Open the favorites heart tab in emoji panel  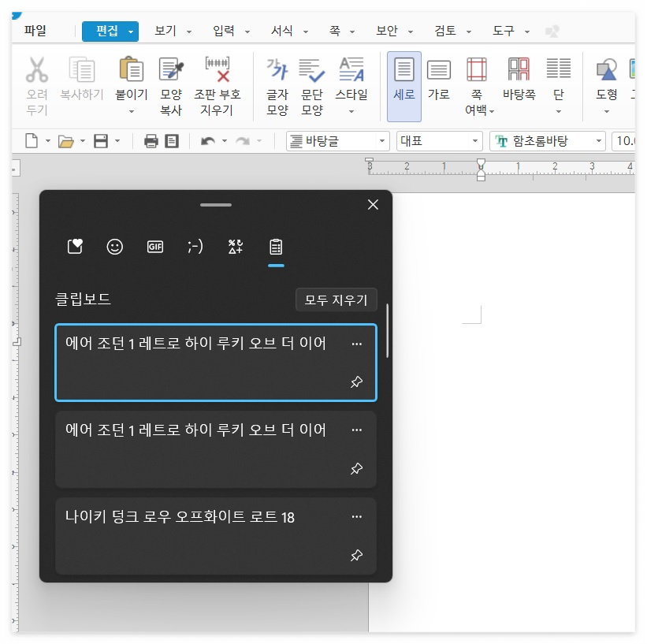coord(75,247)
